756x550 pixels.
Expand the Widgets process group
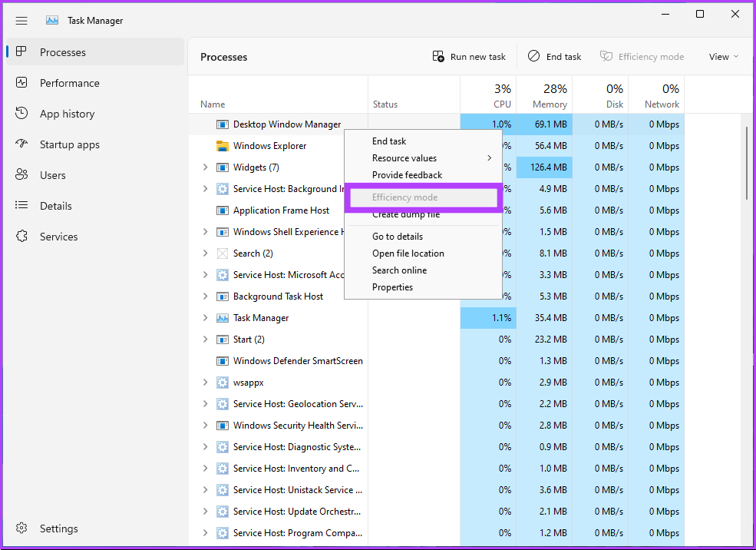(x=205, y=167)
